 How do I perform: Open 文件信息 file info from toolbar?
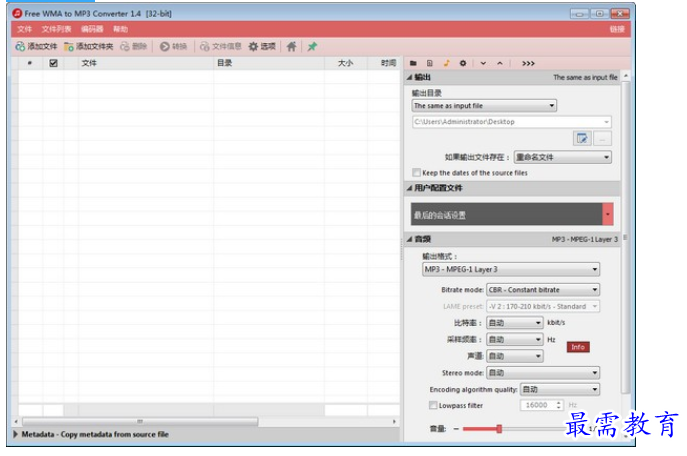[x=220, y=46]
